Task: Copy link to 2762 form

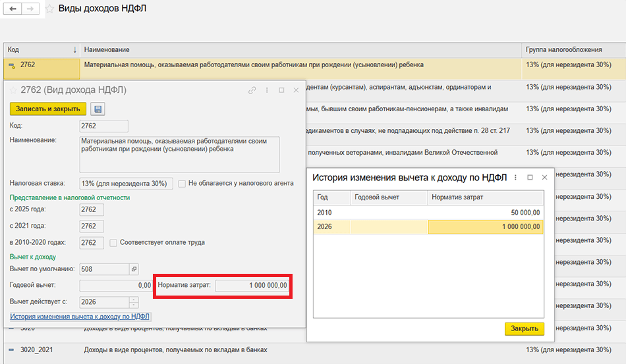Action: [252, 90]
